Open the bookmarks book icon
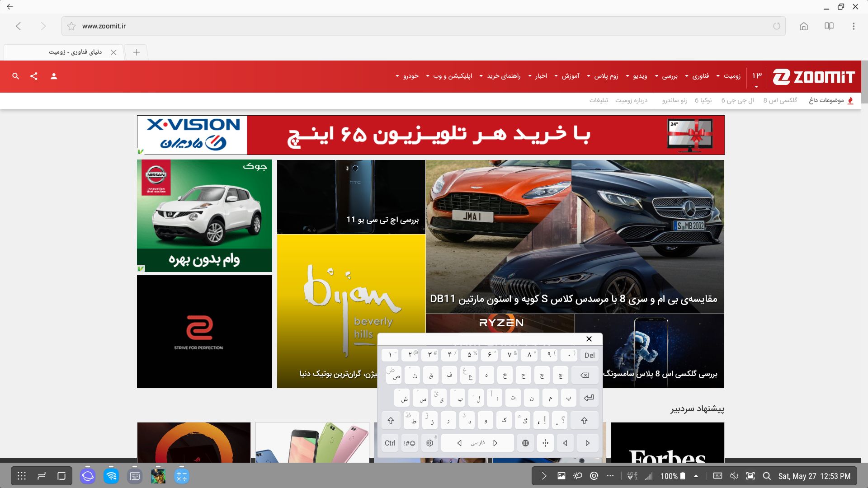The height and width of the screenshot is (488, 868). (829, 26)
